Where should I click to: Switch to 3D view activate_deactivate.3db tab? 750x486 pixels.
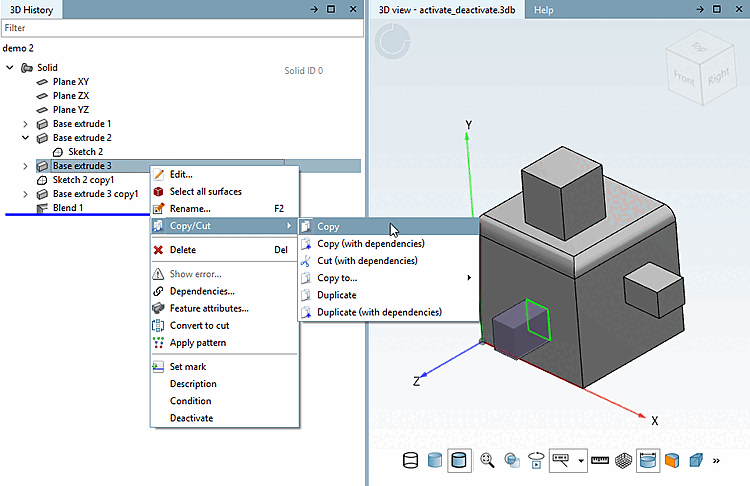[x=447, y=10]
